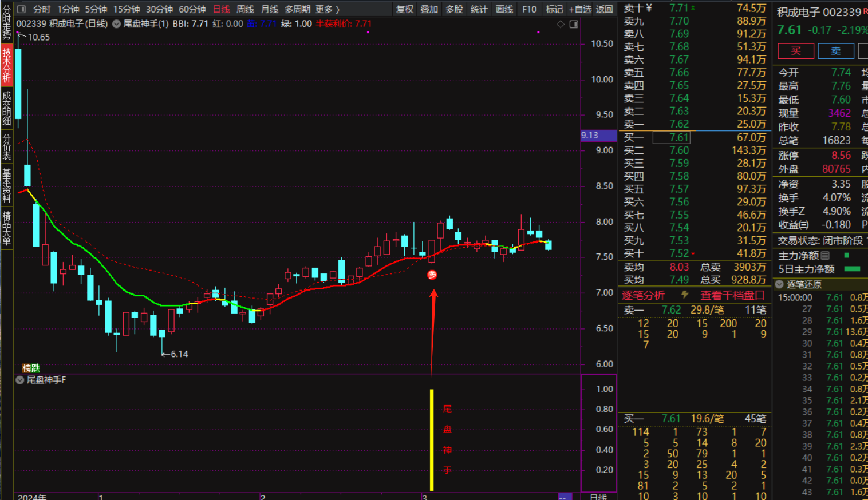Click the red 多 signal marker on chart
Viewport: 868px width, 500px height.
(432, 275)
